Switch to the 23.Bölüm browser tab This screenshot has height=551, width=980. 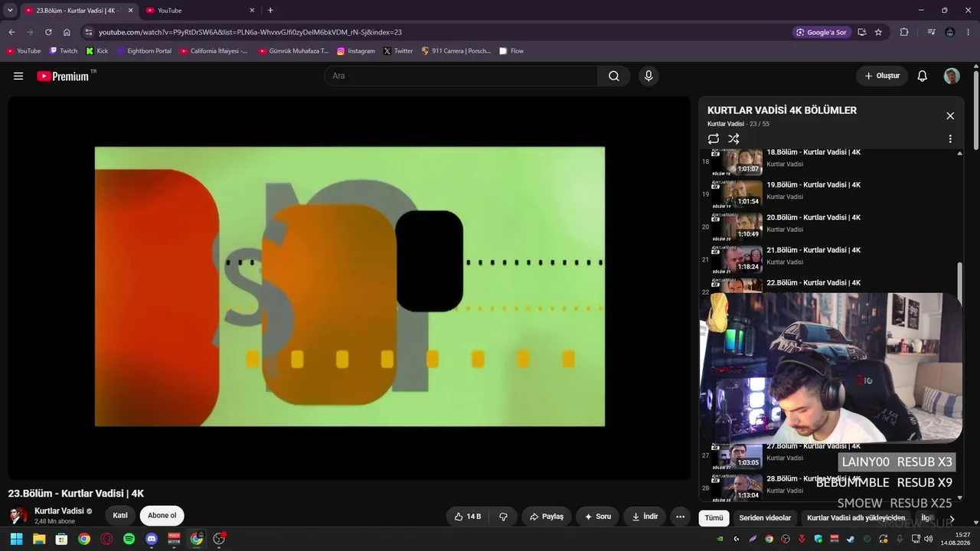pyautogui.click(x=80, y=10)
